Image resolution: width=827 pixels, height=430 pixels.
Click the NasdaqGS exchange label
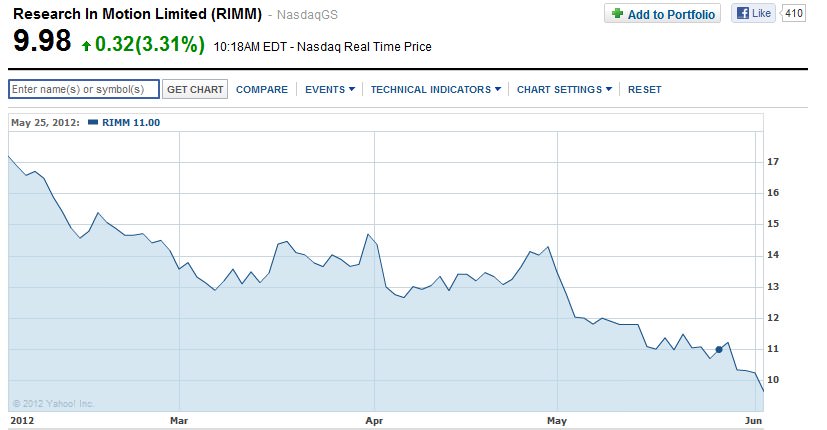[x=307, y=15]
